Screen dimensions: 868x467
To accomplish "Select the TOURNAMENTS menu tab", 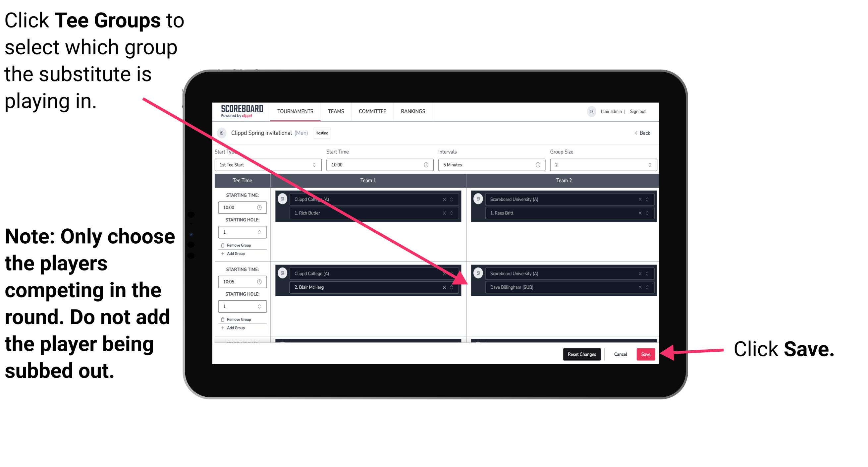I will 294,111.
